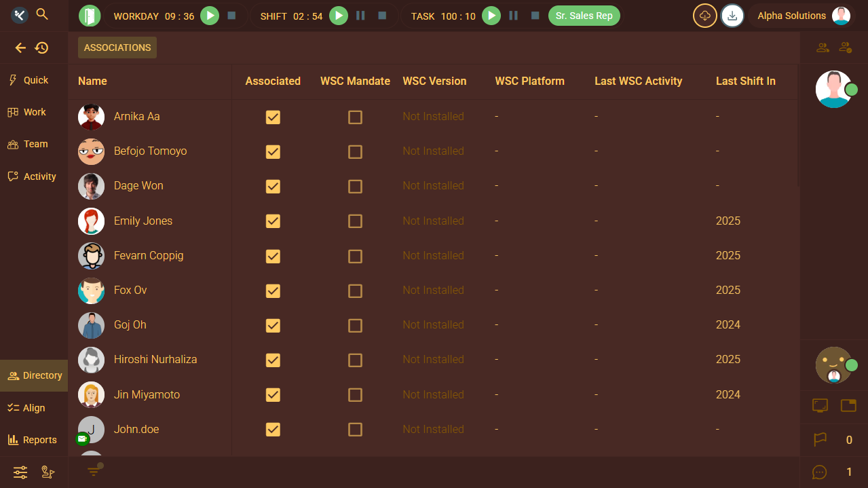The width and height of the screenshot is (868, 488).
Task: Open the Alpha Solutions account menu
Action: coord(801,16)
